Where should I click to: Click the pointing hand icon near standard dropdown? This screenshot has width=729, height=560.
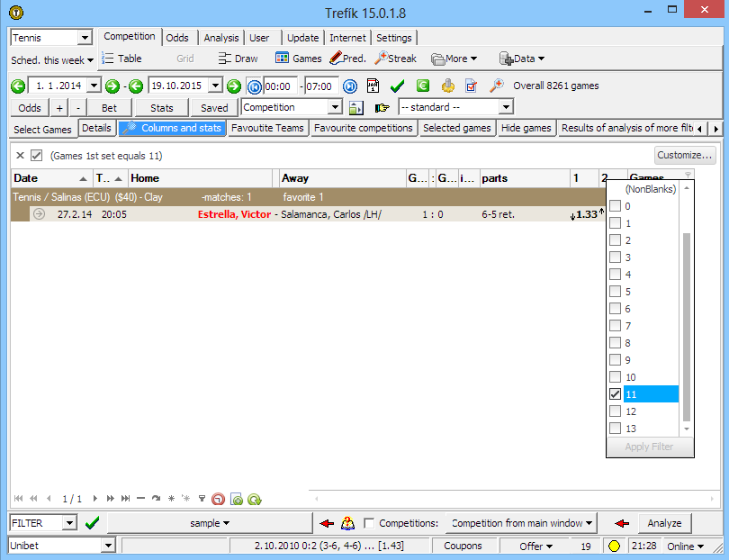[382, 108]
